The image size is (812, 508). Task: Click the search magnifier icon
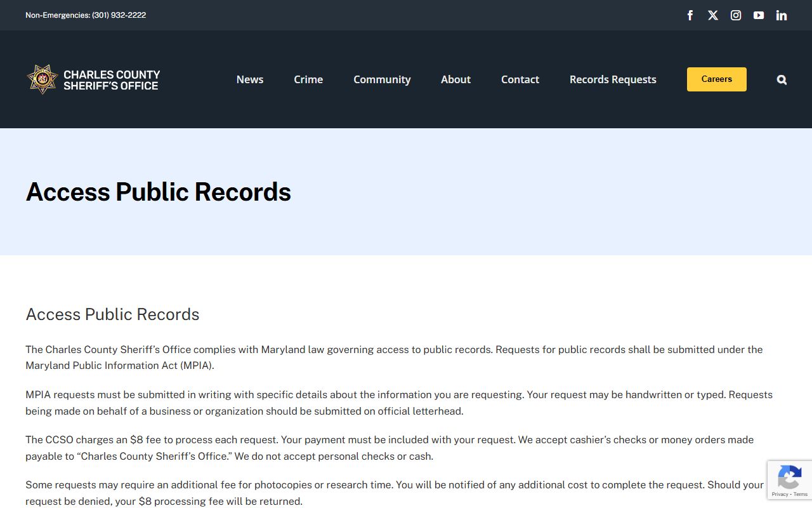pos(782,79)
